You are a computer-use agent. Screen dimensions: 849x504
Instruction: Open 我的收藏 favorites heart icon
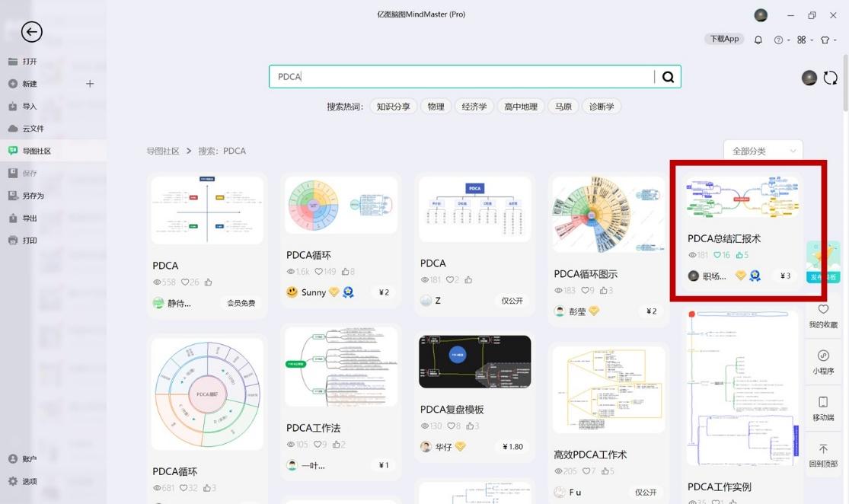coord(823,309)
